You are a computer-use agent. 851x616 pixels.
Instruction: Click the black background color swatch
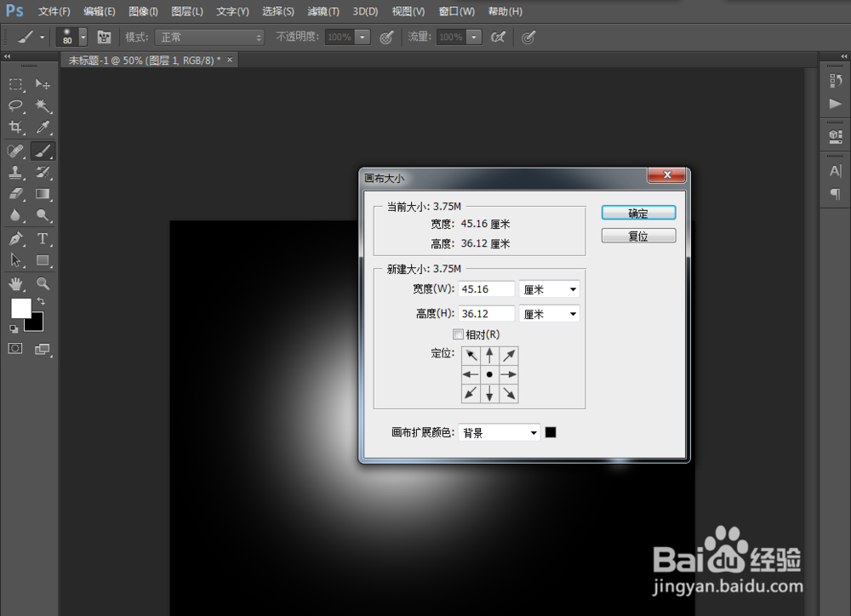37,324
